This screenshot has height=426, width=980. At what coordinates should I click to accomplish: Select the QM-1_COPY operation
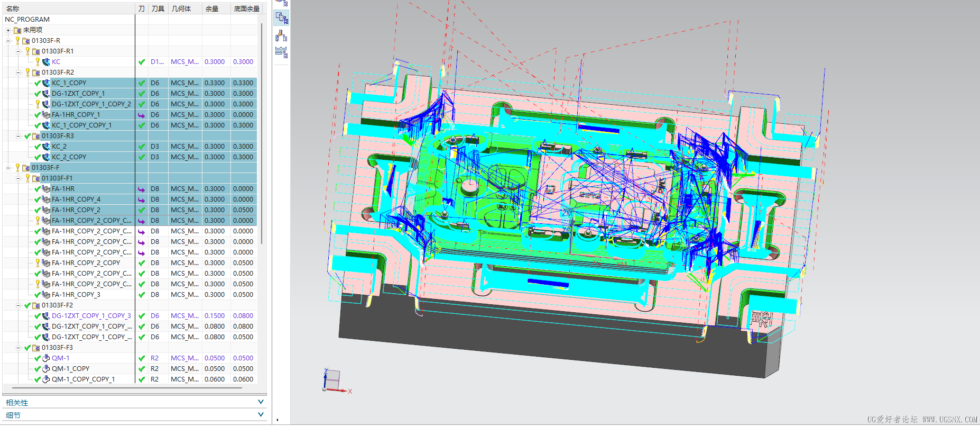pos(70,369)
